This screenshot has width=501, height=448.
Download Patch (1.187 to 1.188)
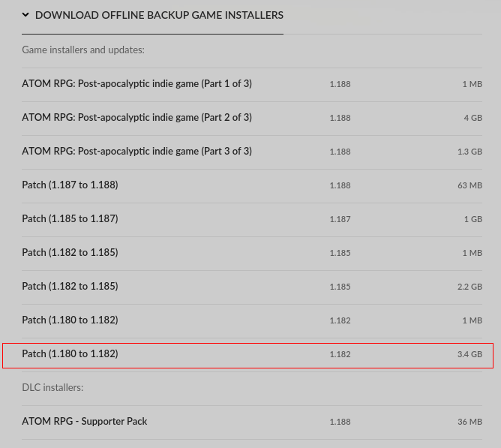pyautogui.click(x=252, y=185)
